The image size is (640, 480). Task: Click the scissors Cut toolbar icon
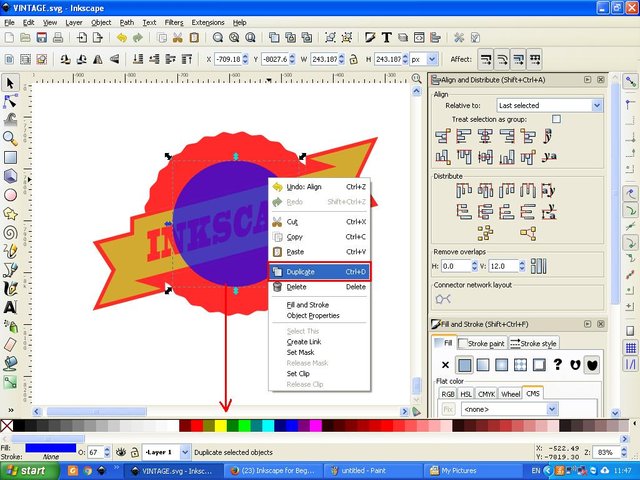pyautogui.click(x=178, y=38)
